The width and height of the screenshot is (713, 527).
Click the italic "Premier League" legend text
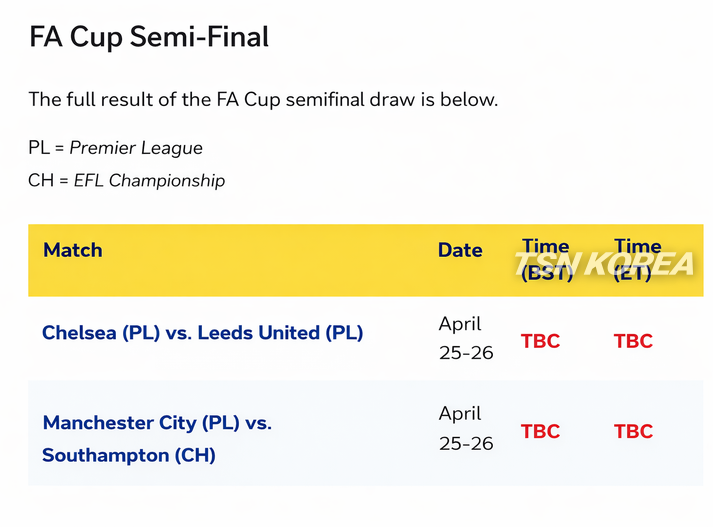136,148
